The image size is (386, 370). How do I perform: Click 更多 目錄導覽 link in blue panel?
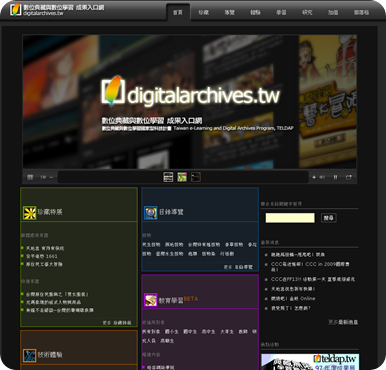pos(238,267)
